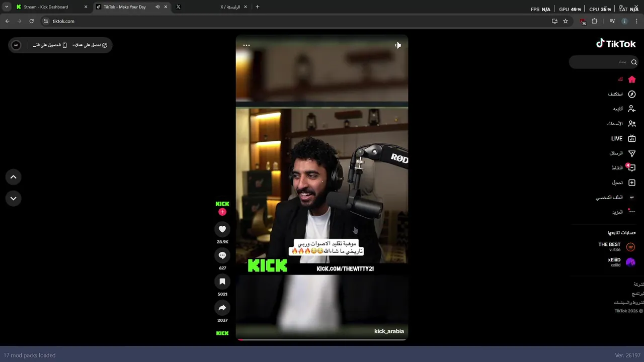This screenshot has width=644, height=362.
Task: Open Messages with the paper plane icon
Action: [x=632, y=153]
